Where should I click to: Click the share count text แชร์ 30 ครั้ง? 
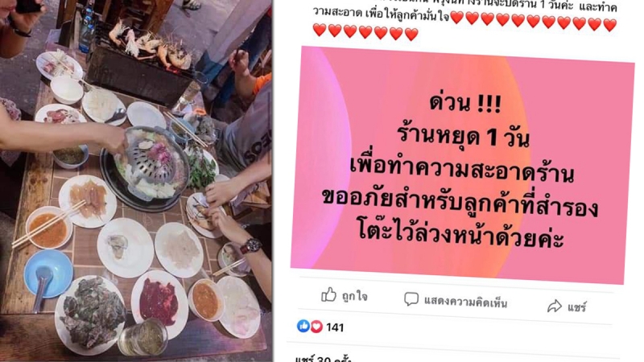(324, 358)
